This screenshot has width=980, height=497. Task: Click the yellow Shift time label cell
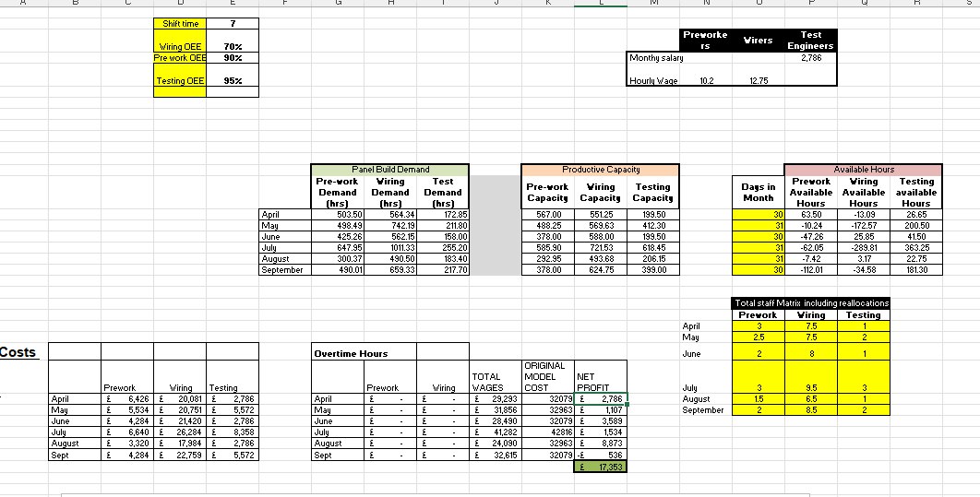[180, 24]
